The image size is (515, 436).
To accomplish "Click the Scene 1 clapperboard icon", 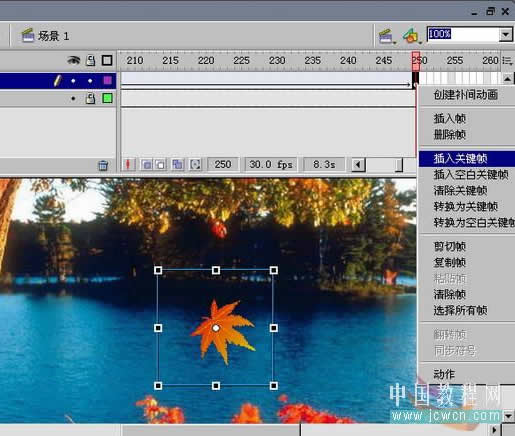I will [x=28, y=35].
